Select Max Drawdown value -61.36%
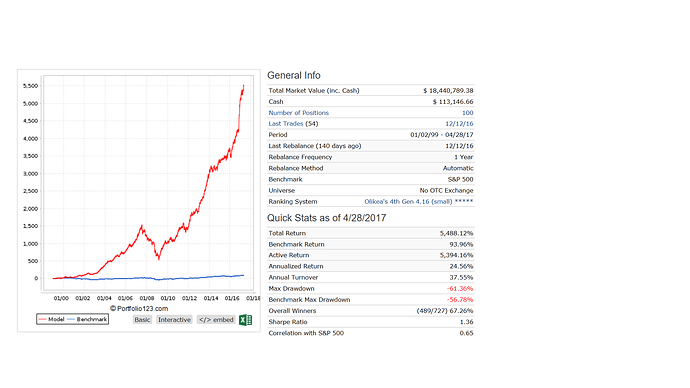Image resolution: width=690 pixels, height=388 pixels. click(460, 289)
